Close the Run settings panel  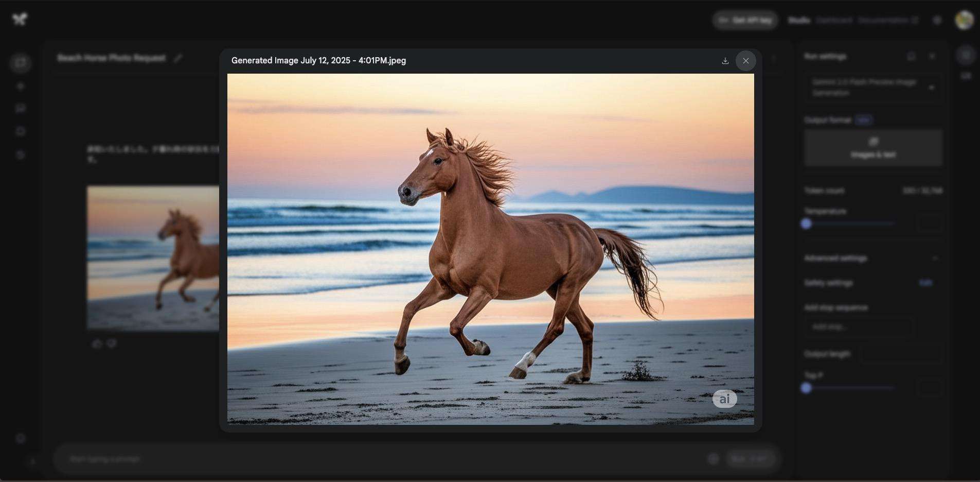coord(932,56)
